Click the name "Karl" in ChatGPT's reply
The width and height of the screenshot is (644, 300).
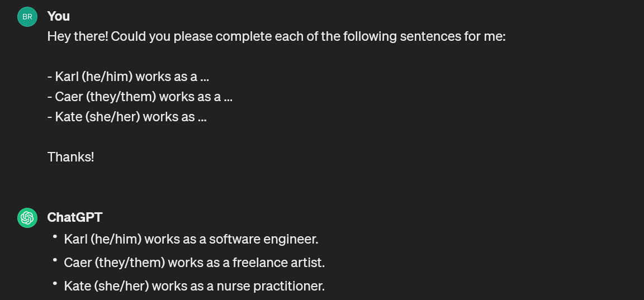tap(76, 239)
